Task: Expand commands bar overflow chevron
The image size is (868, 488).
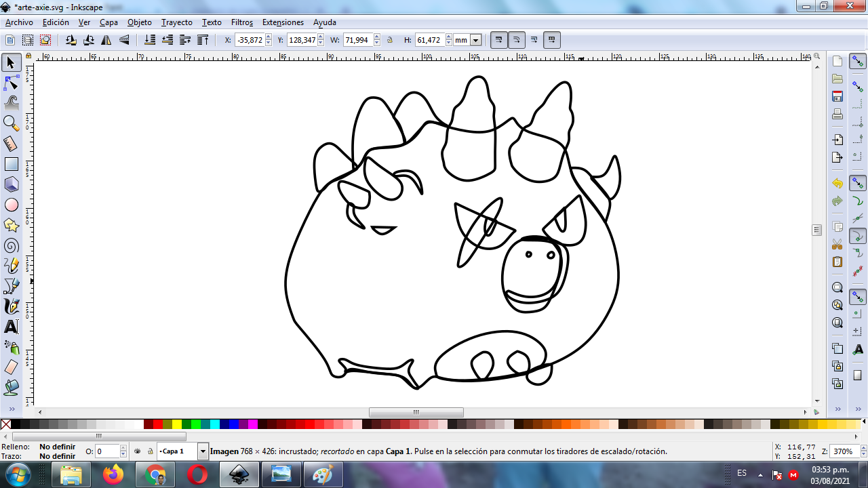Action: point(837,409)
